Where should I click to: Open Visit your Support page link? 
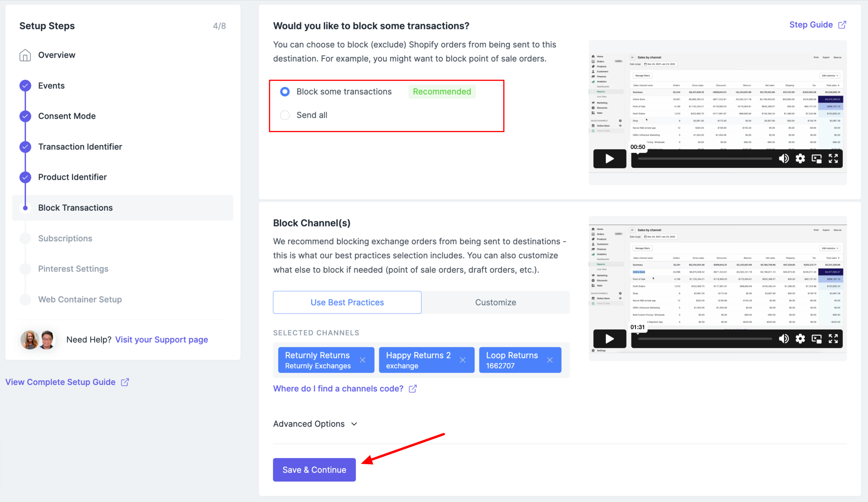[161, 340]
